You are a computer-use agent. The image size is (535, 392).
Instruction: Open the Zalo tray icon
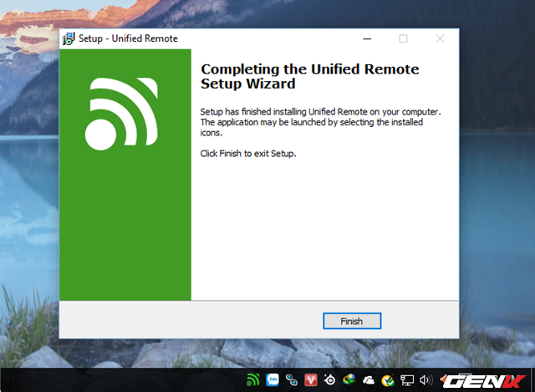pos(273,379)
